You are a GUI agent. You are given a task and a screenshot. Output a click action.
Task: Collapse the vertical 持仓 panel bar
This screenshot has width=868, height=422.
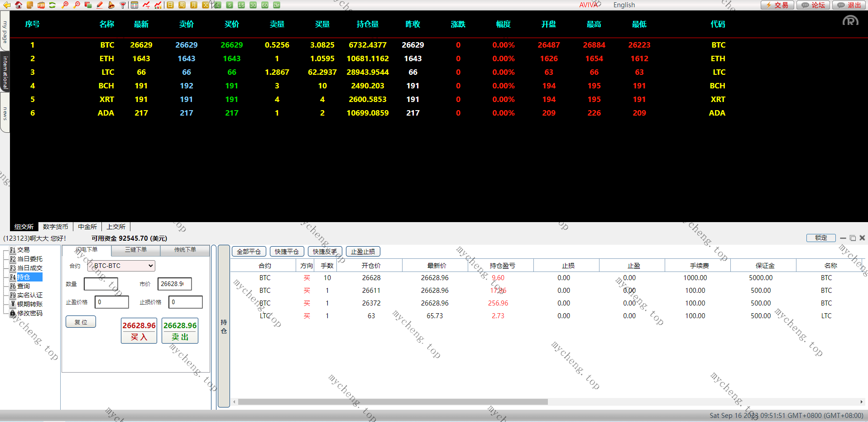tap(224, 326)
